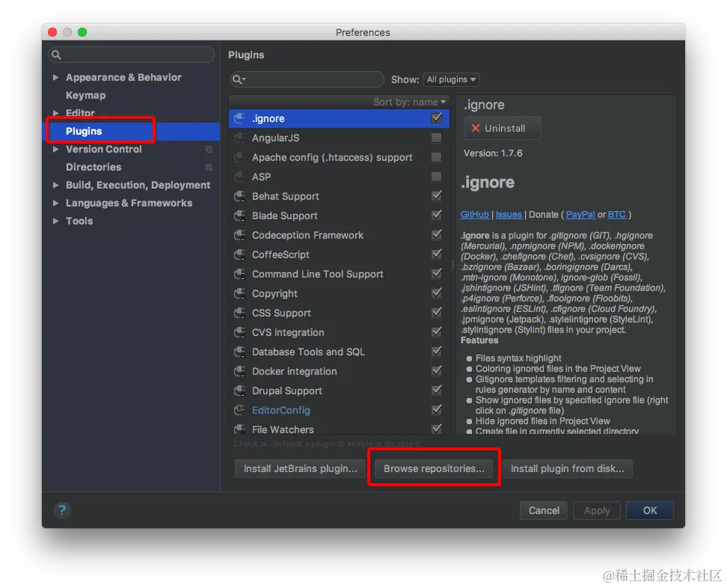Uncheck the Behat Support checkbox
727x588 pixels.
[436, 196]
